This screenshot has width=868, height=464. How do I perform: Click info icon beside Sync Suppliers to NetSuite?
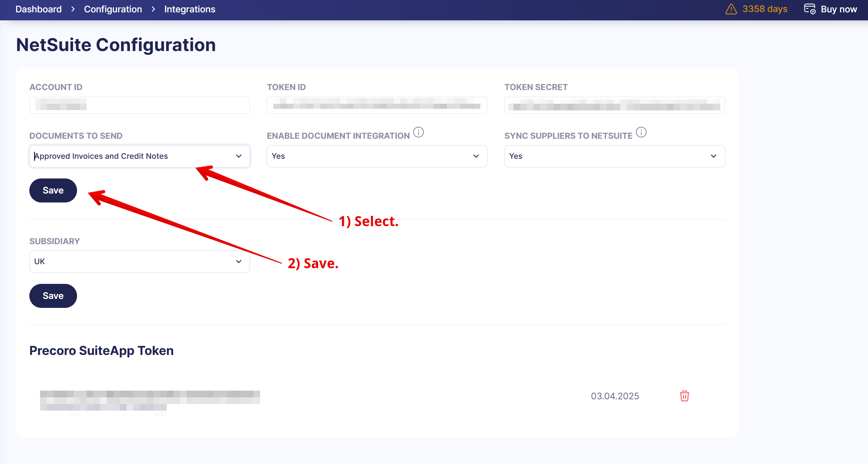click(x=641, y=132)
